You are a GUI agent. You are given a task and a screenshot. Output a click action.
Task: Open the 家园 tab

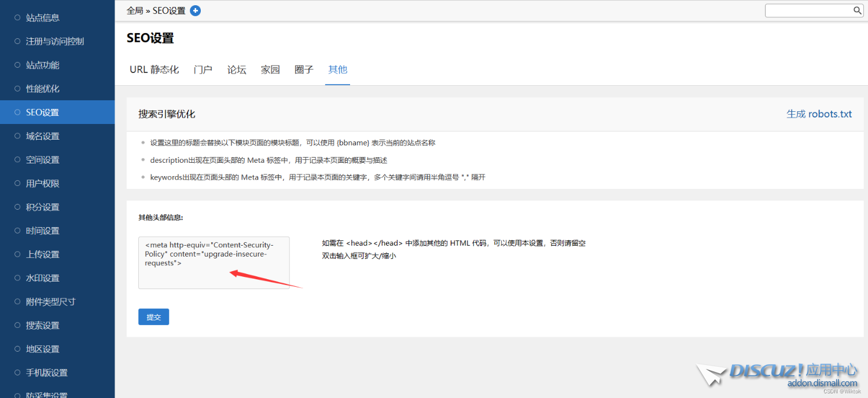[270, 70]
